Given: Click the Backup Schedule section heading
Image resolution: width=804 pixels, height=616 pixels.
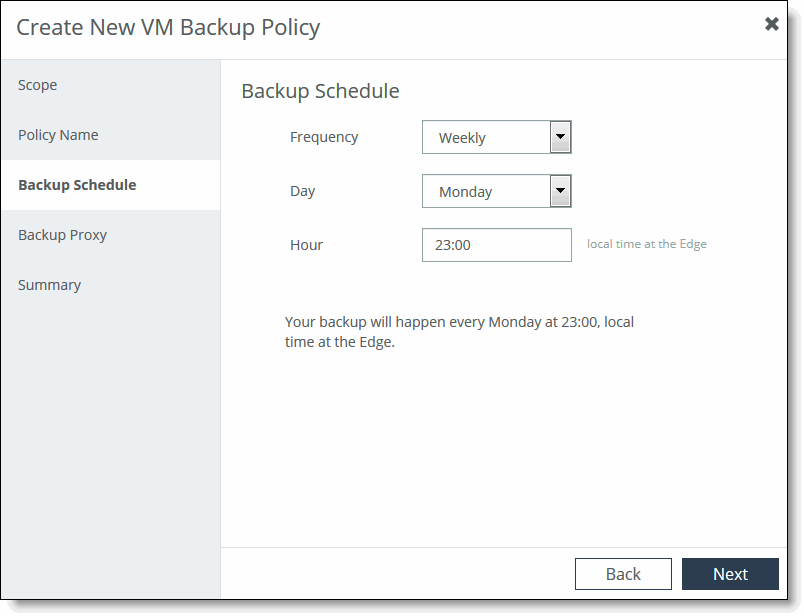Looking at the screenshot, I should pos(320,91).
